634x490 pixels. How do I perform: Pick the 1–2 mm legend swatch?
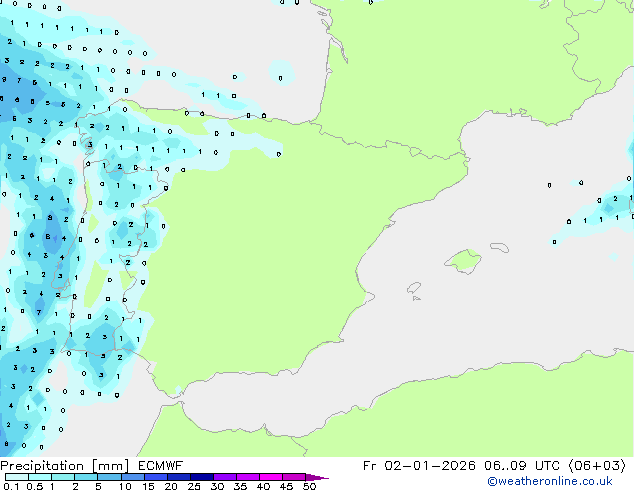pyautogui.click(x=63, y=477)
